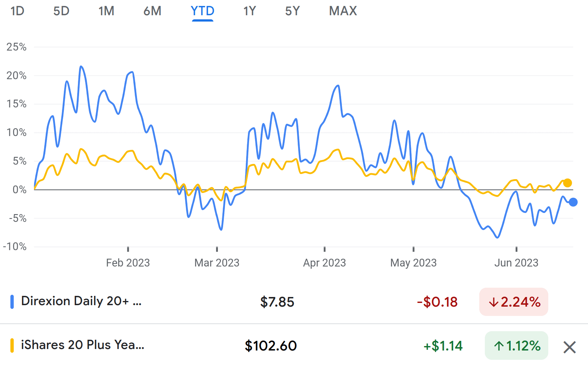Click the 0% y-axis label
This screenshot has height=365, width=588.
[19, 190]
